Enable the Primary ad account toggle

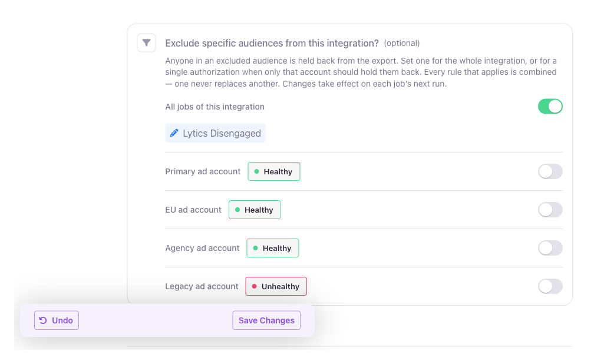550,171
